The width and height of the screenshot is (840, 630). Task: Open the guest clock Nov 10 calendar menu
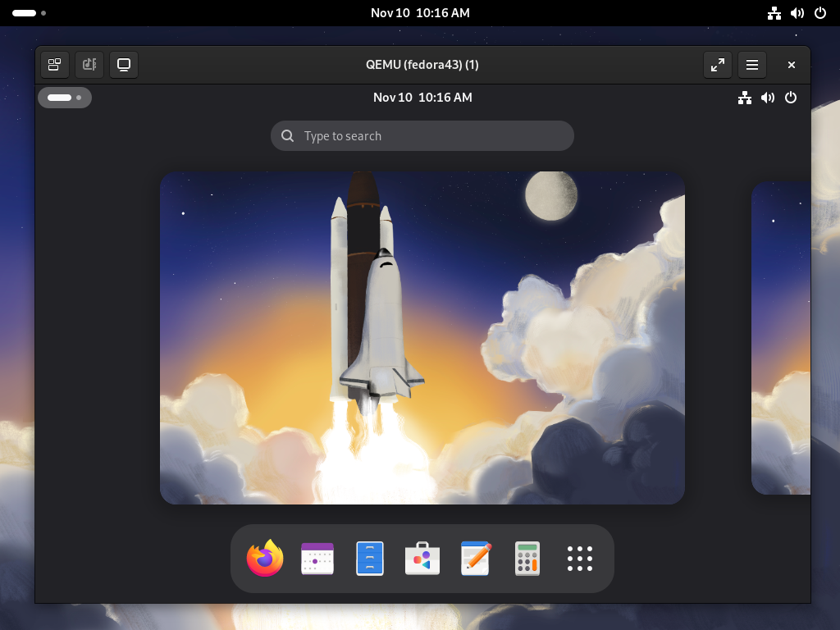(422, 98)
